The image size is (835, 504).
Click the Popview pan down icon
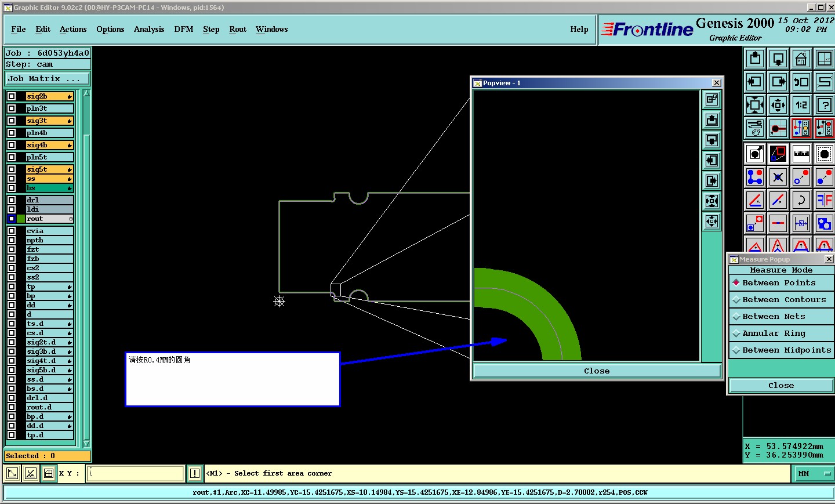[x=711, y=140]
